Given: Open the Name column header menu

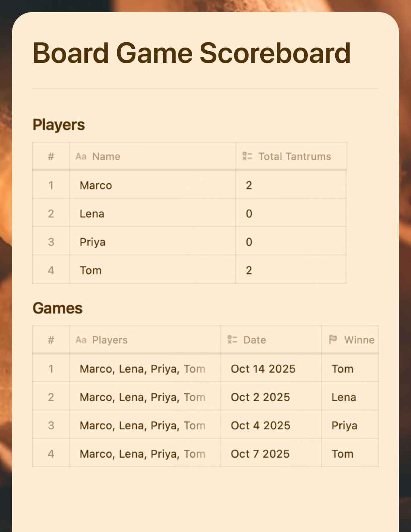Looking at the screenshot, I should [x=106, y=156].
